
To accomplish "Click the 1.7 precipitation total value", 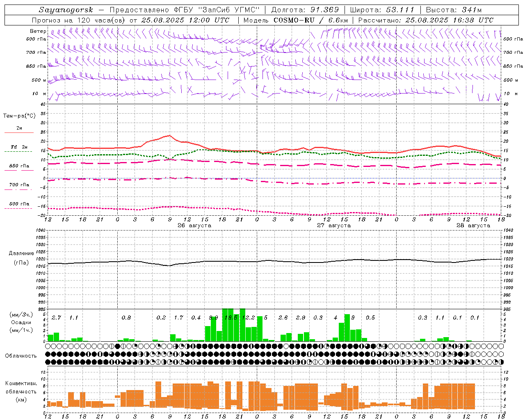I will [178, 318].
